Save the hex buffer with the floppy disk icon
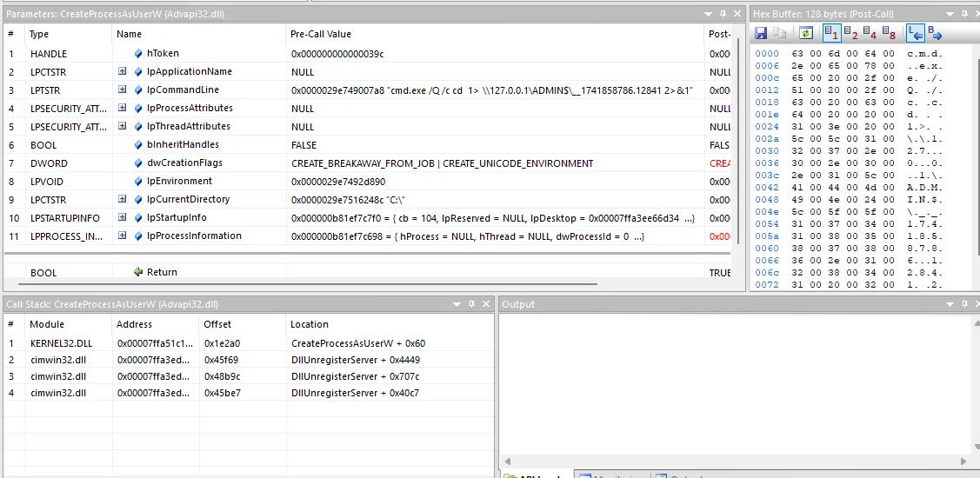This screenshot has height=478, width=980. (761, 33)
